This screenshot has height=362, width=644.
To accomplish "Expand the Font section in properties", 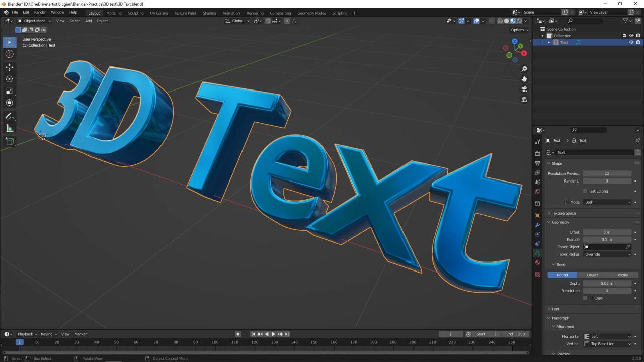I will pos(555,309).
